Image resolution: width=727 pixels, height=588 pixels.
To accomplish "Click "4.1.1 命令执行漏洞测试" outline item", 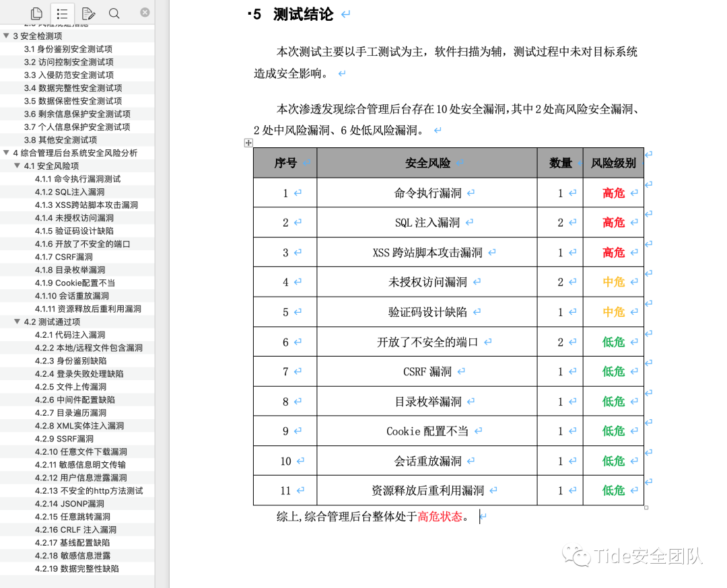I will point(74,179).
